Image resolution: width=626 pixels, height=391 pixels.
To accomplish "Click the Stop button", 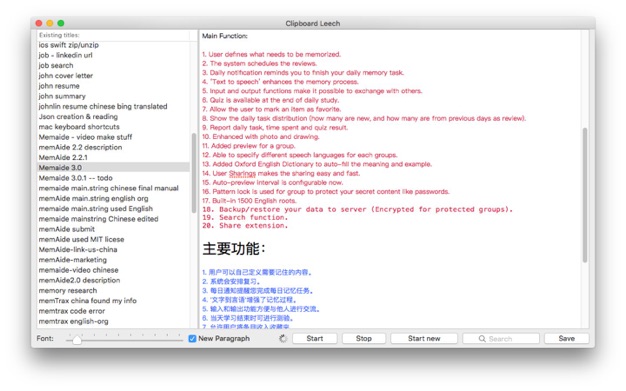I will coord(364,339).
